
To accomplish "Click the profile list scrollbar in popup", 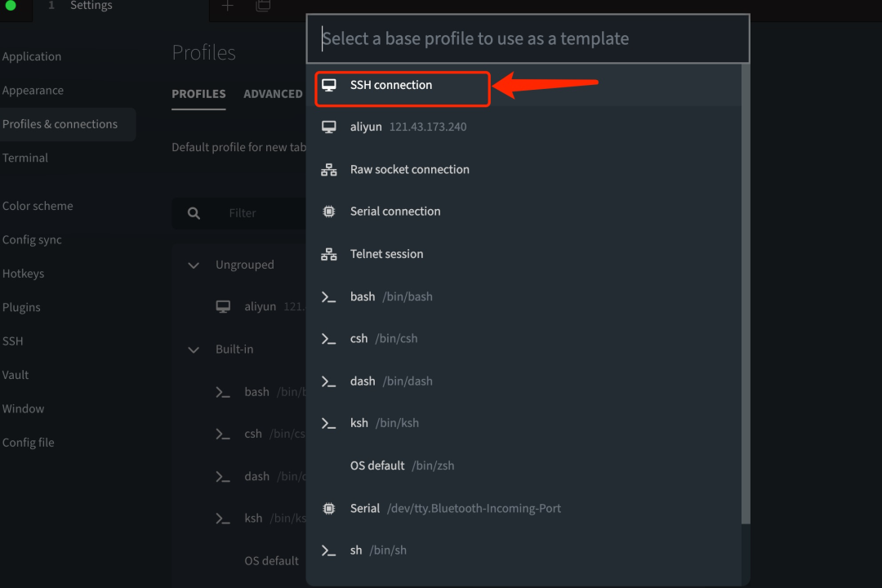I will [746, 294].
